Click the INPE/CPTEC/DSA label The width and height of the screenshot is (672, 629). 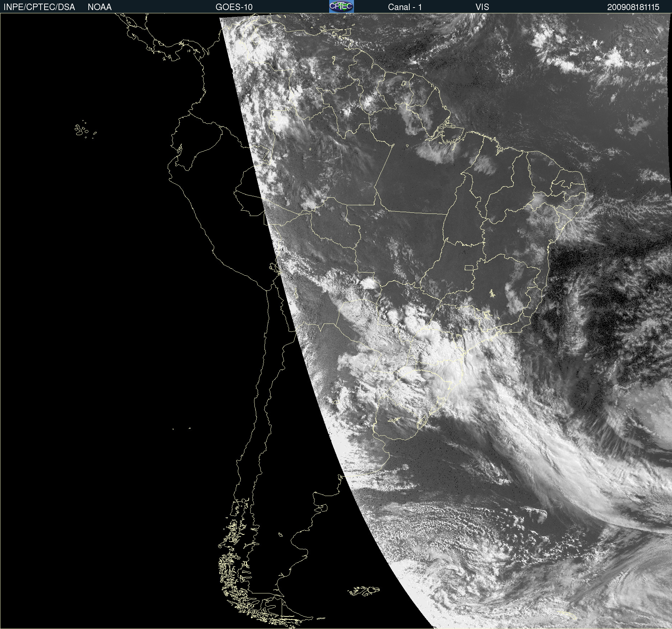[x=39, y=7]
